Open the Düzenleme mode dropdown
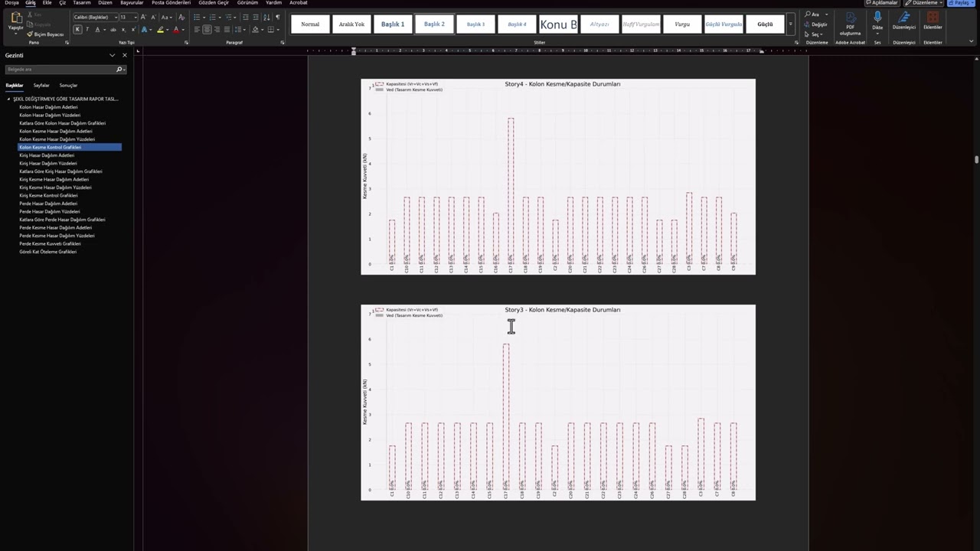Image resolution: width=980 pixels, height=551 pixels. [x=923, y=3]
